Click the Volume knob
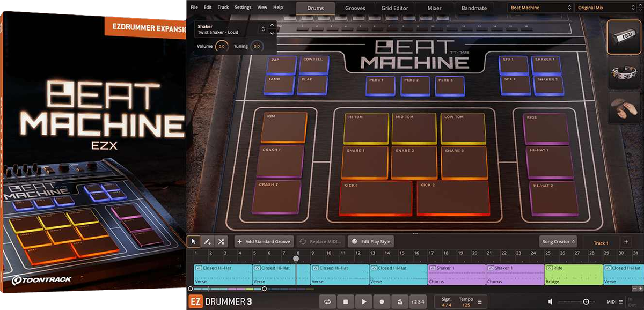Image resolution: width=644 pixels, height=310 pixels. click(x=222, y=47)
